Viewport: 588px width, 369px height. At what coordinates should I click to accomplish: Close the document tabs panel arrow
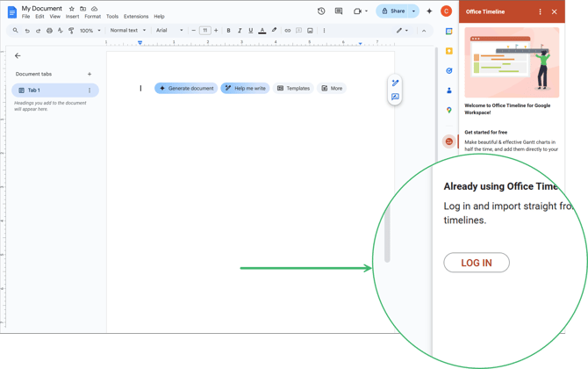(x=18, y=55)
